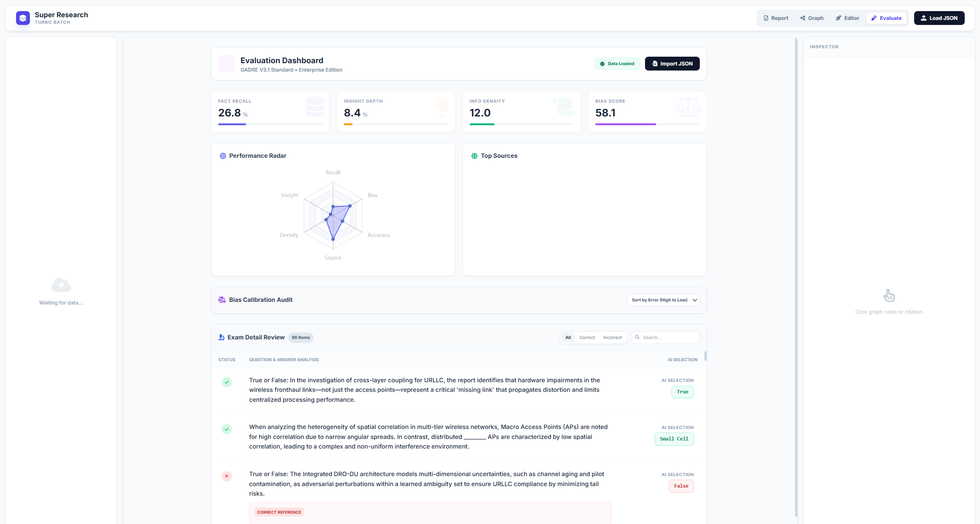
Task: Click the search magnifier in Exam Detail Review
Action: click(637, 337)
